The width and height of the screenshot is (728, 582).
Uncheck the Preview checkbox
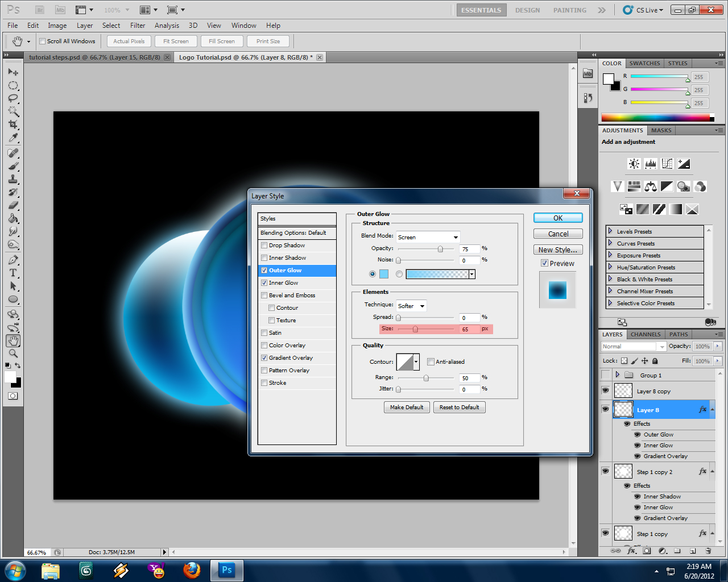(x=545, y=263)
